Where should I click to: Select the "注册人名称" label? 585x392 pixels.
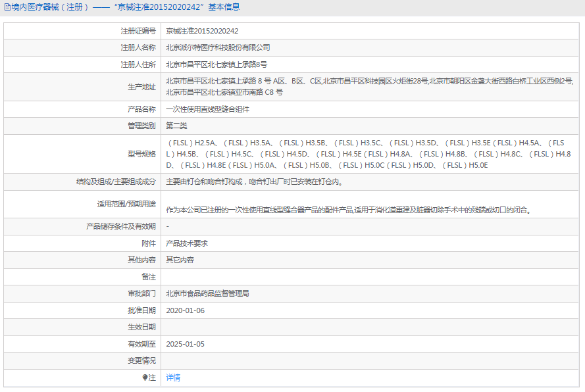point(138,47)
